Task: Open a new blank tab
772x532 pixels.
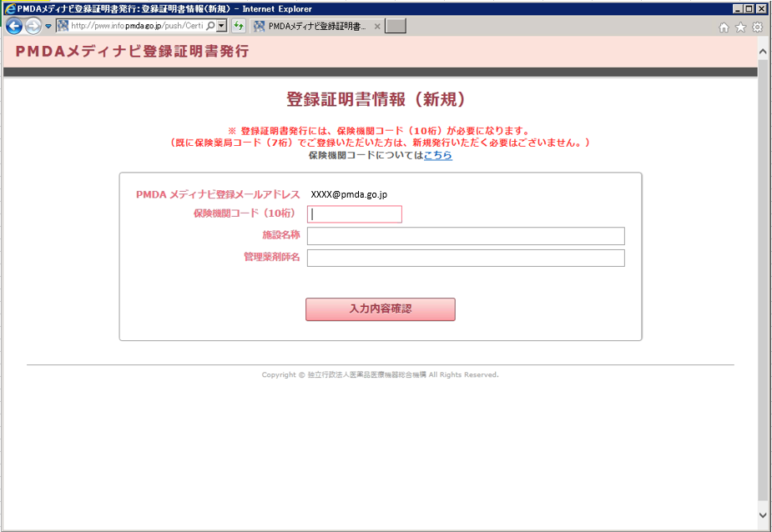Action: click(x=396, y=26)
